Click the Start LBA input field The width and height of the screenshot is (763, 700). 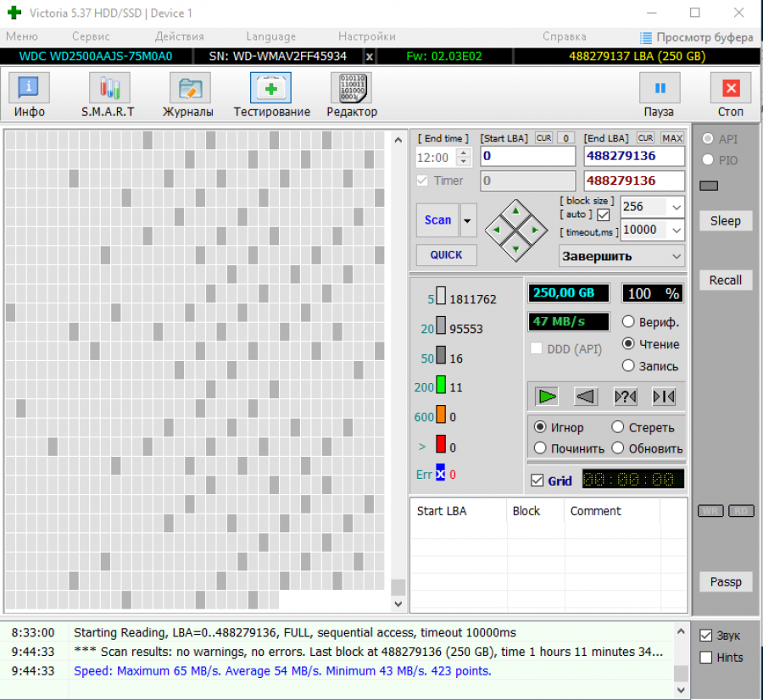tap(527, 157)
